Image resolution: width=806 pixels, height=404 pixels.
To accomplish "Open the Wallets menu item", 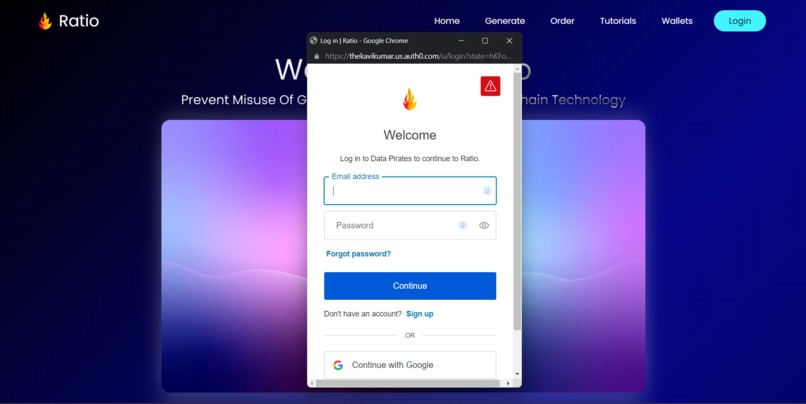I will 677,21.
